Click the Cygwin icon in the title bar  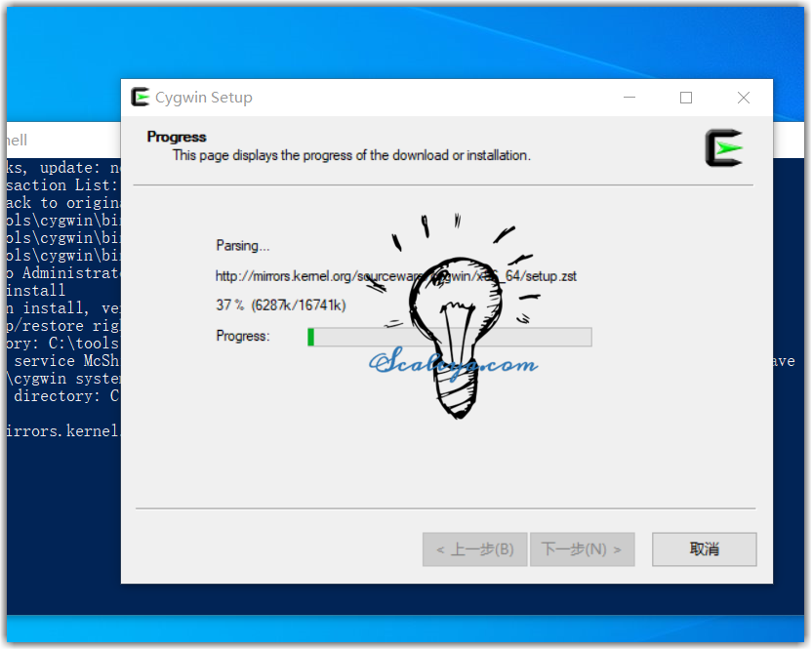[141, 98]
